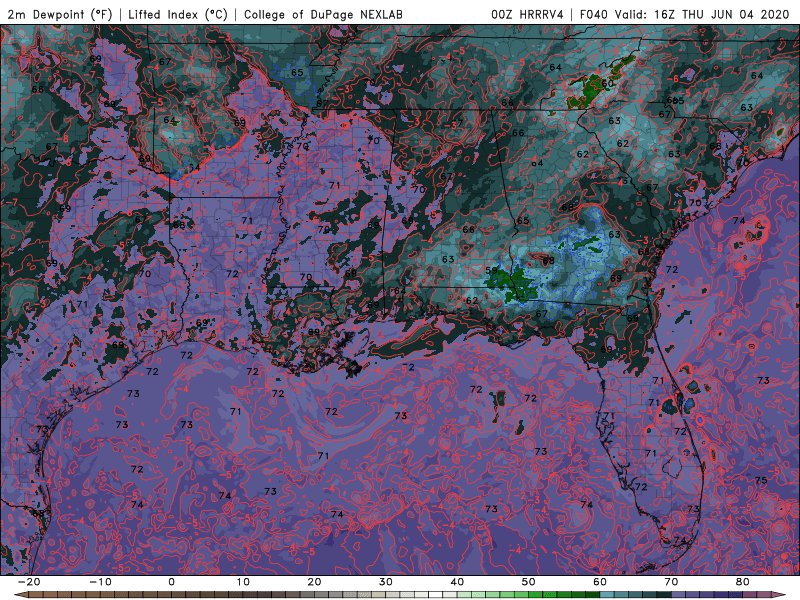Viewport: 800px width, 600px height.
Task: Click the 70 tick label on color bar
Action: coord(671,582)
